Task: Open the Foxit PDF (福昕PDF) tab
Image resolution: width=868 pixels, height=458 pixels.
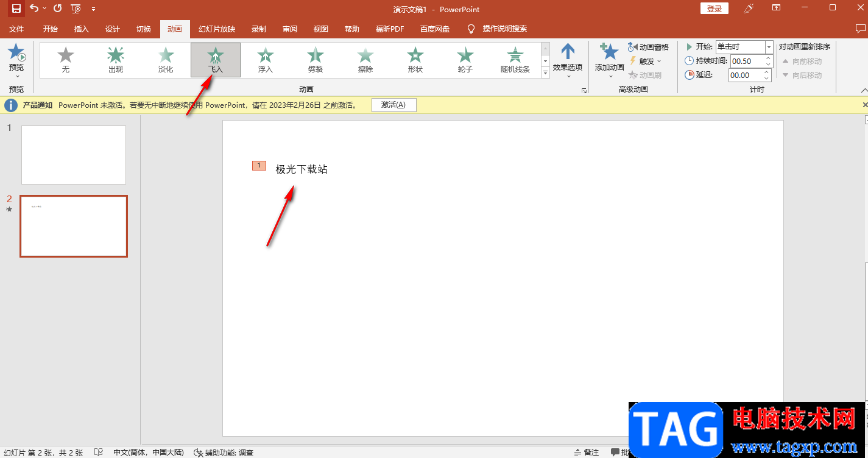Action: pos(389,29)
